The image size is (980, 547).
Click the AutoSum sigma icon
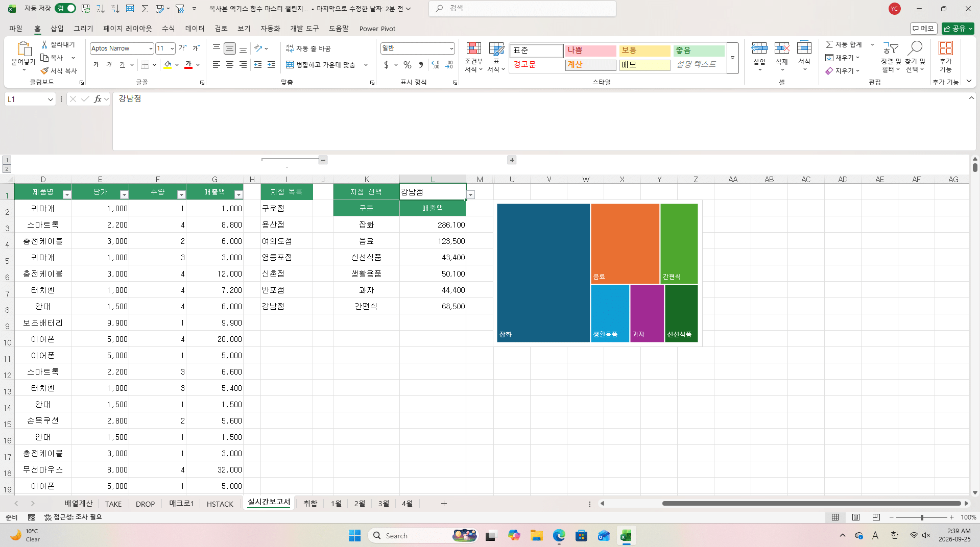tap(829, 45)
